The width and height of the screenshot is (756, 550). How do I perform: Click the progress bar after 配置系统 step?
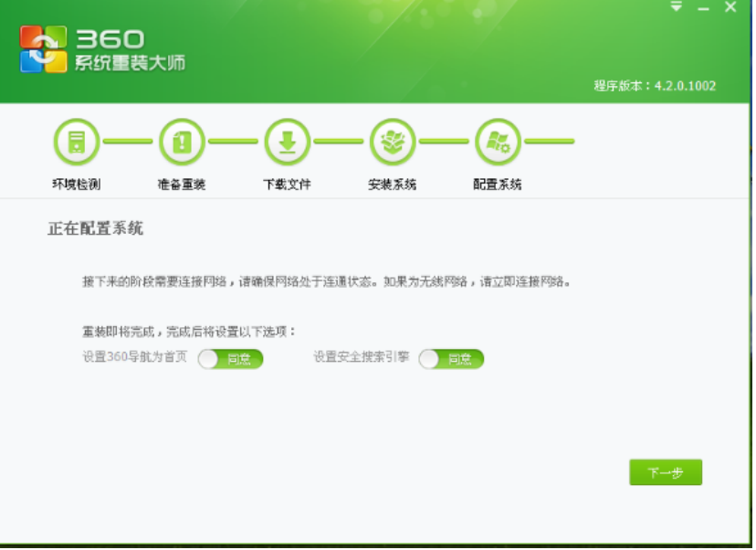tap(550, 142)
